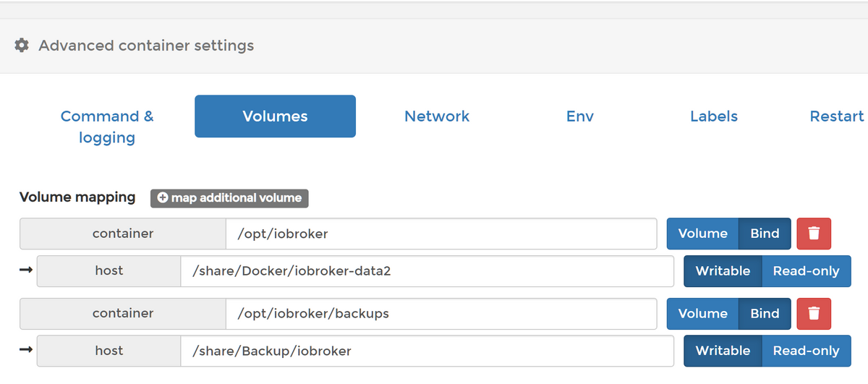Set /share/Backup/iobroker host to Read-only
This screenshot has height=384, width=868.
click(806, 351)
